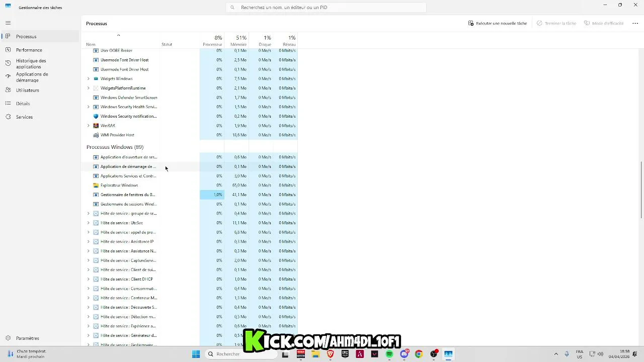
Task: Click the taskbar Rechercher search box
Action: pyautogui.click(x=242, y=354)
